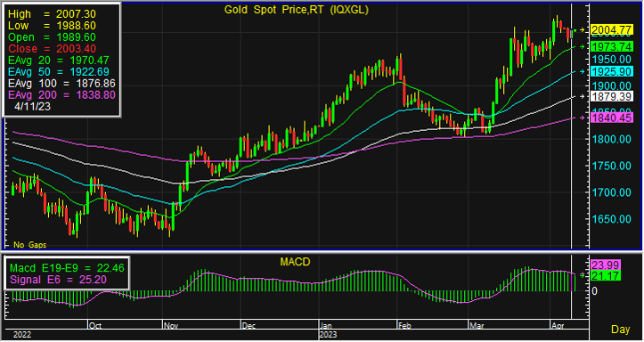Select the Low = 1988.60 readout
The height and width of the screenshot is (342, 644).
pos(53,26)
